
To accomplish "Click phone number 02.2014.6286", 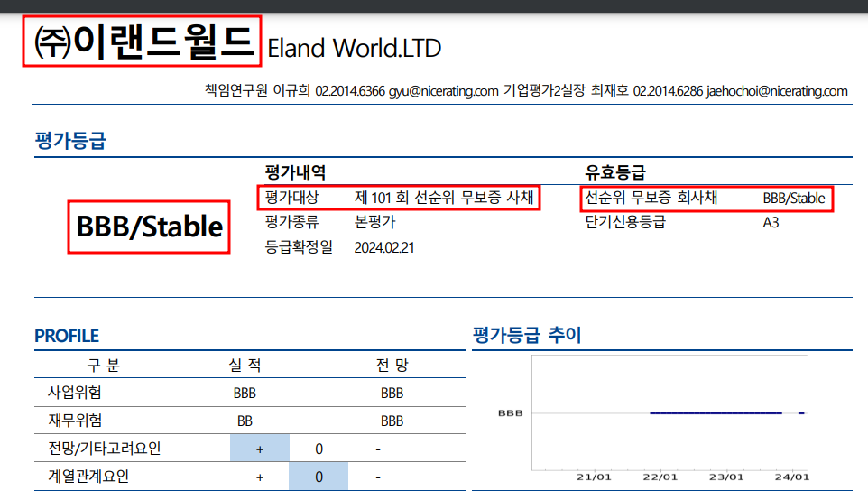I will point(668,91).
